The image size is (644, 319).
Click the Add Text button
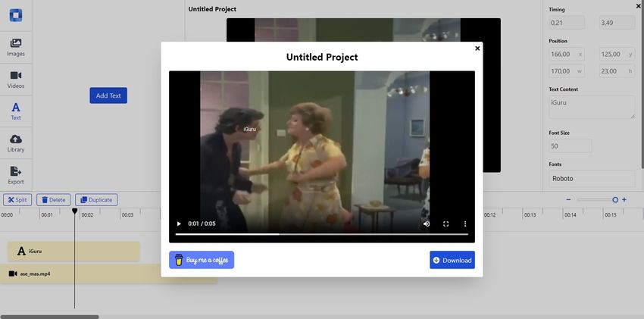(x=108, y=95)
